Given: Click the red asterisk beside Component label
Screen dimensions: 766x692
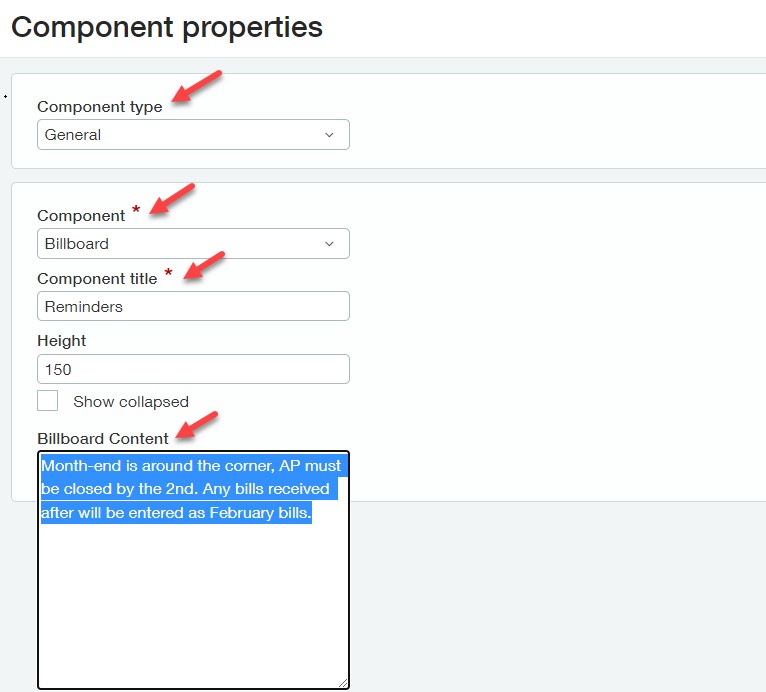Looking at the screenshot, I should click(136, 211).
